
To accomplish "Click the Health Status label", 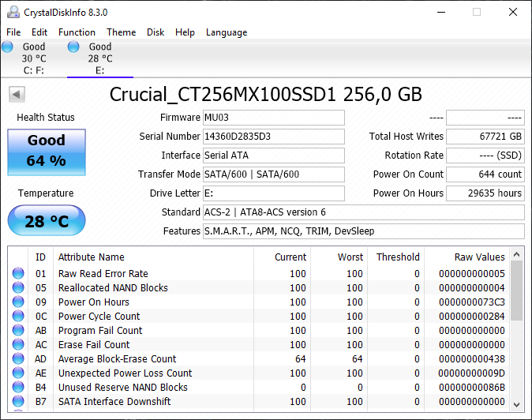I will click(46, 118).
